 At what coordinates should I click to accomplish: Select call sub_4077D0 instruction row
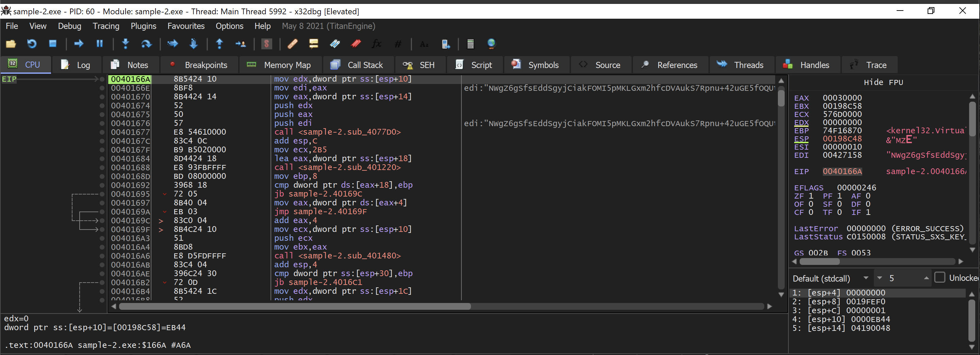click(337, 132)
